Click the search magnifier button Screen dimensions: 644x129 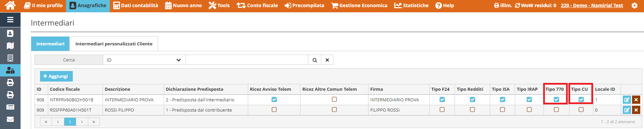(x=315, y=60)
